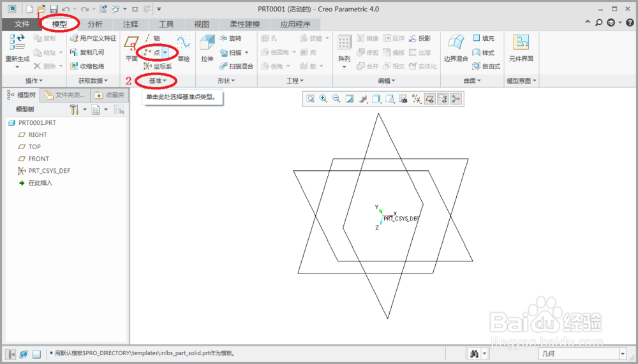Switch to the Annotate (注释) ribbon tab
Image resolution: width=638 pixels, height=364 pixels.
click(x=131, y=24)
